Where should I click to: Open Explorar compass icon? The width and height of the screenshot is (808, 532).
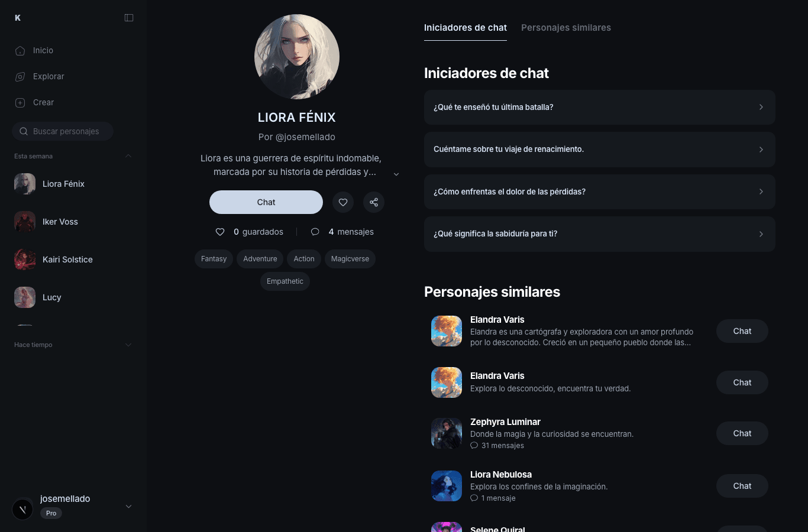coord(20,77)
